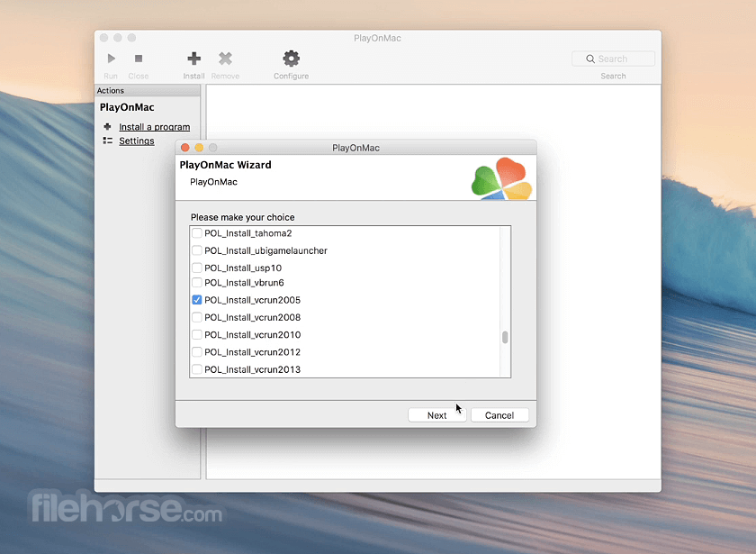Click the wizard list scrollbar thumb
The height and width of the screenshot is (554, 756).
505,337
